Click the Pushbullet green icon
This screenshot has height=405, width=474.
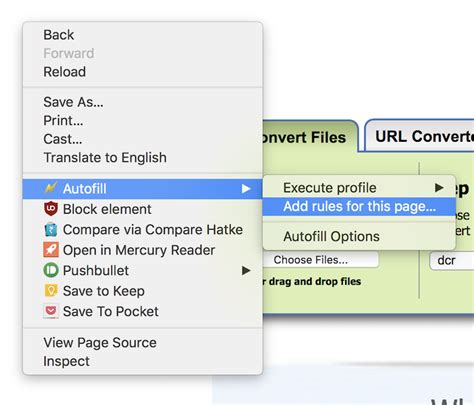[51, 270]
